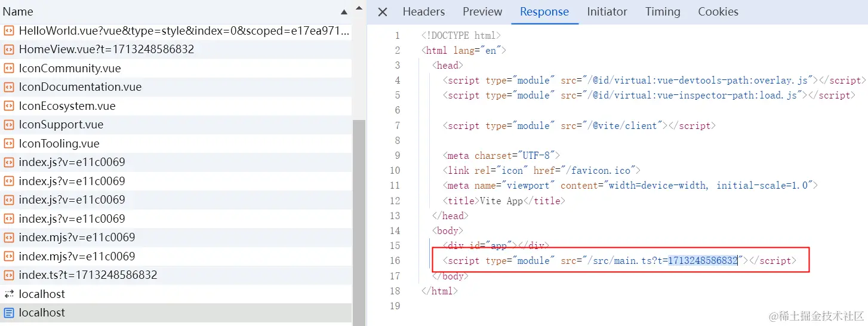Screen dimensions: 868x326
Task: Click the highlighted timestamp 1713248586832 in response
Action: coord(703,260)
